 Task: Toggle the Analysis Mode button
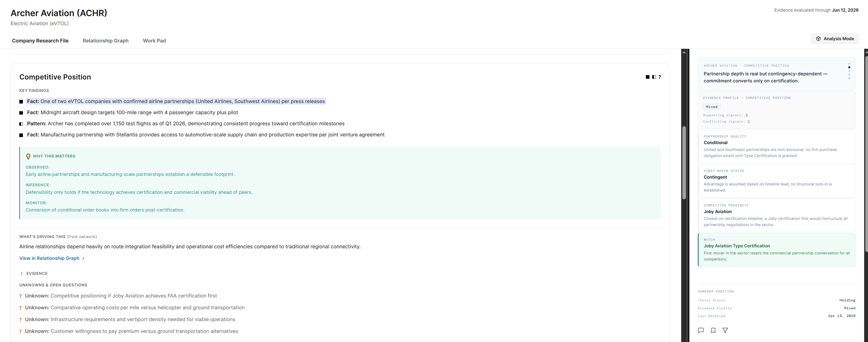(x=835, y=39)
